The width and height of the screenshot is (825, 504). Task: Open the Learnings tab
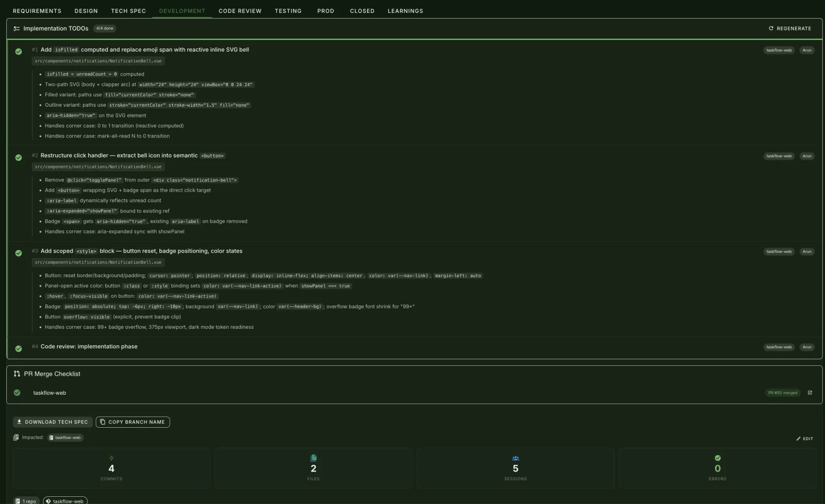[405, 11]
